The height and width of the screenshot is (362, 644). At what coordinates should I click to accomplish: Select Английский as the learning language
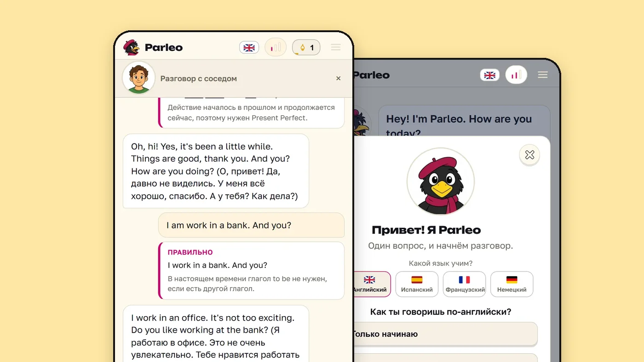pyautogui.click(x=372, y=284)
